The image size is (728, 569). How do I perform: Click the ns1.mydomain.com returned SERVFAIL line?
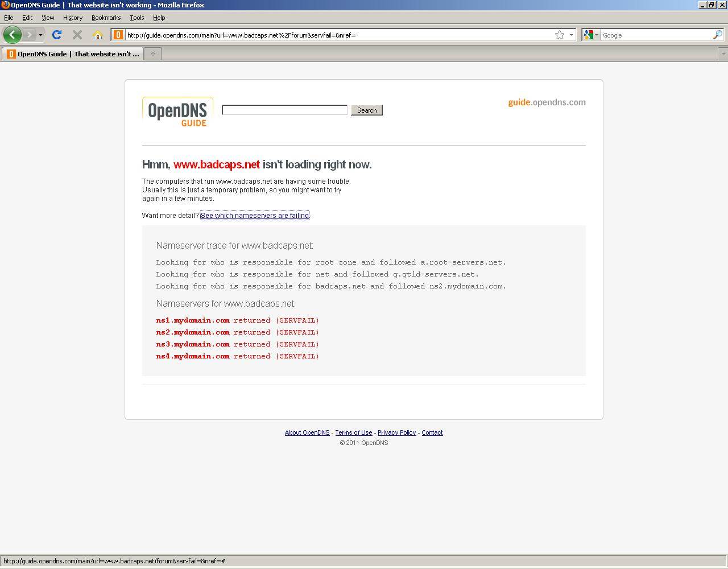coord(238,320)
